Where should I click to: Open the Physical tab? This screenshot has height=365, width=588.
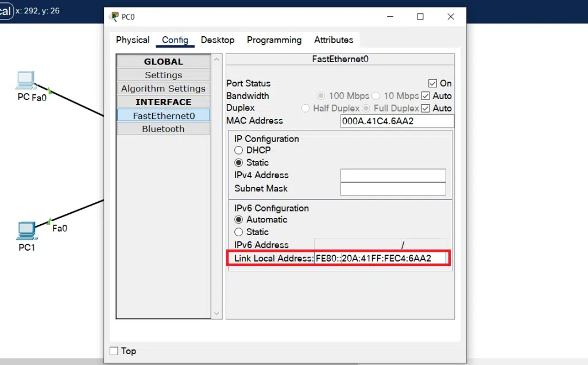133,40
